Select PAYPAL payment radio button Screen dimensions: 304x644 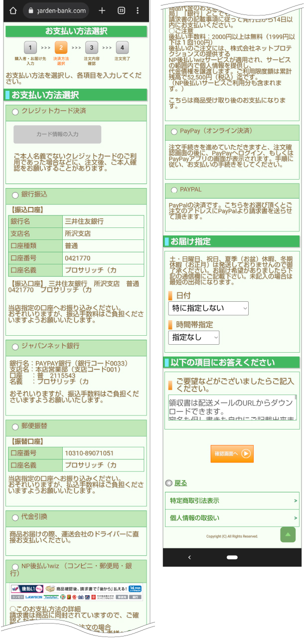click(174, 190)
